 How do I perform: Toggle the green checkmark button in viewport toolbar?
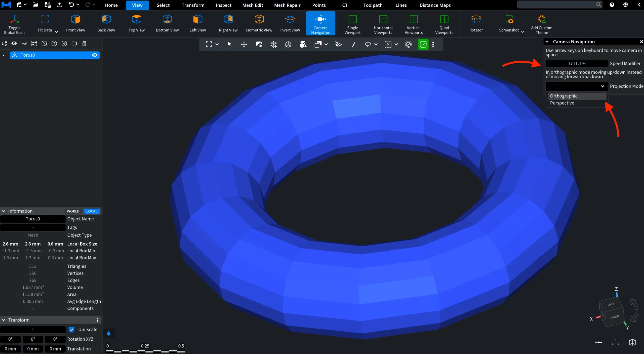[x=423, y=44]
